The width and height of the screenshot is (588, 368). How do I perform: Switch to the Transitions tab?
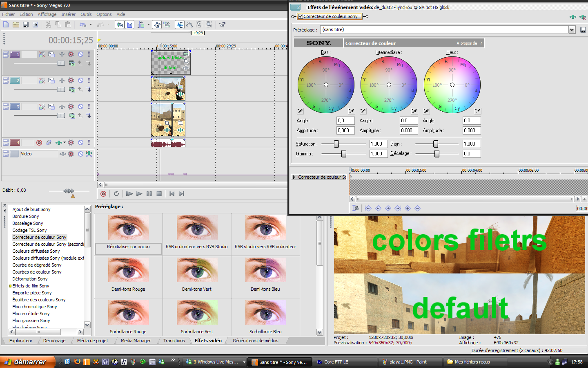coord(174,341)
